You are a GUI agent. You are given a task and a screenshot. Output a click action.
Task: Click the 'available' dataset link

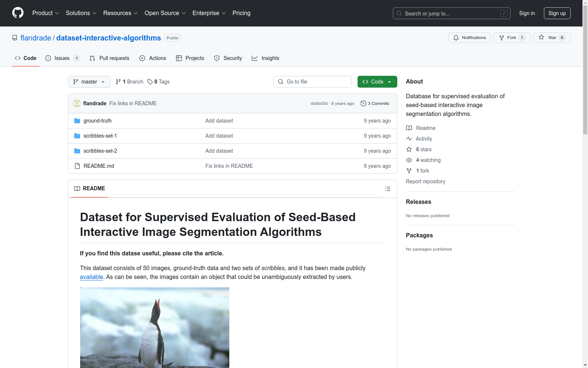(91, 277)
